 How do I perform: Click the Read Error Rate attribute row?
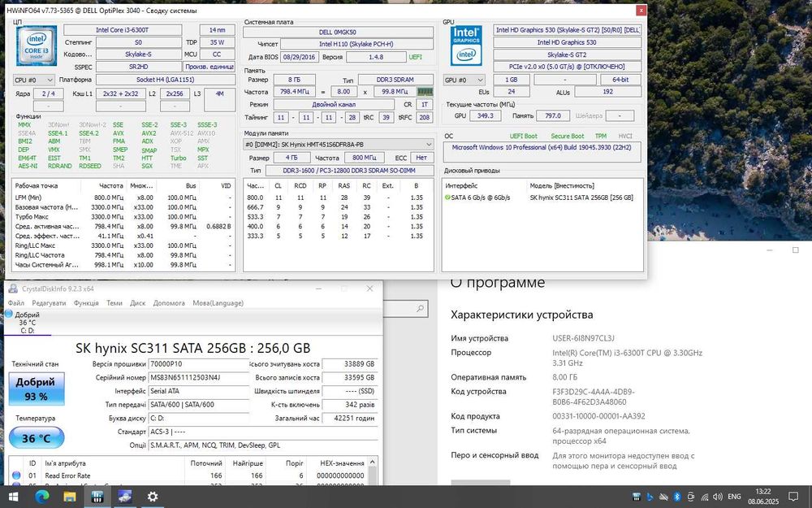(189, 475)
